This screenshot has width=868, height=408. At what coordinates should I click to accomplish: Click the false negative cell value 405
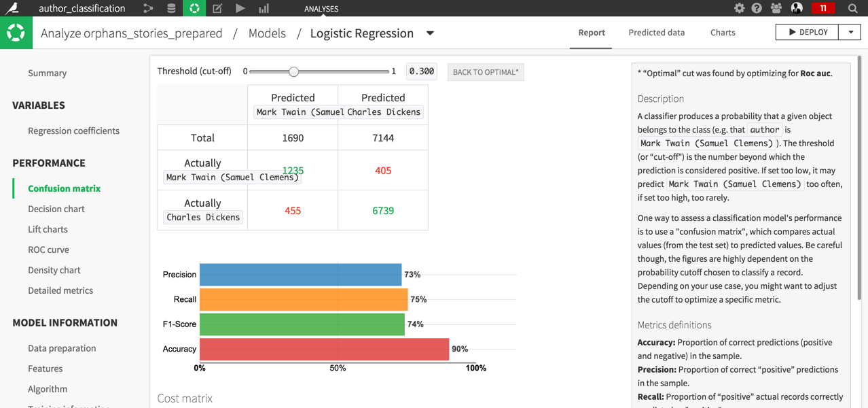pos(383,171)
